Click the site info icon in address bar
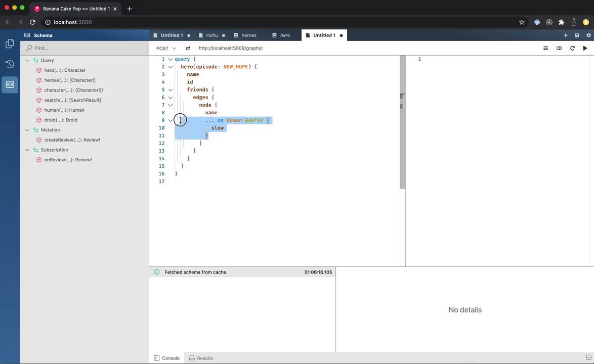The width and height of the screenshot is (594, 364). (48, 22)
